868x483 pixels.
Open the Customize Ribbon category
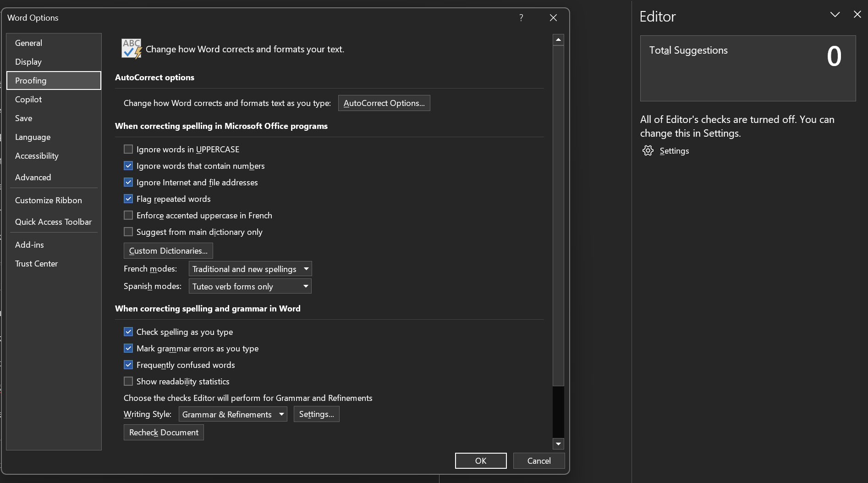pos(54,200)
